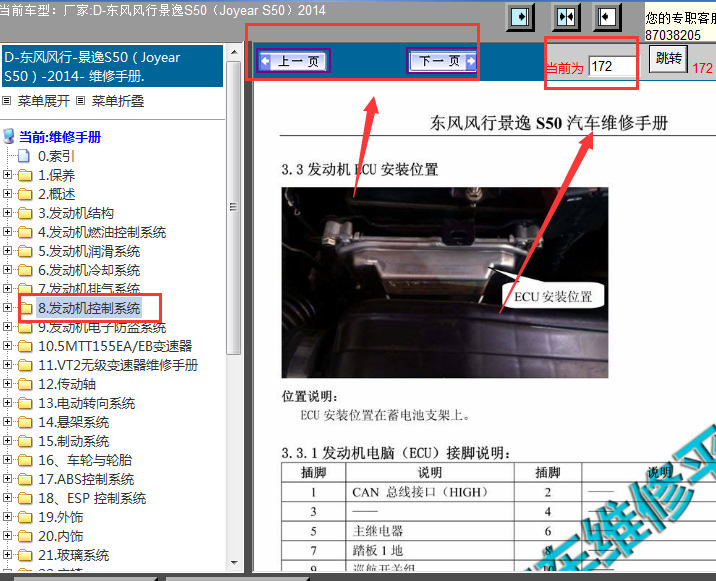The width and height of the screenshot is (716, 581).
Task: Expand the 1.保养 folder
Action: (7, 174)
